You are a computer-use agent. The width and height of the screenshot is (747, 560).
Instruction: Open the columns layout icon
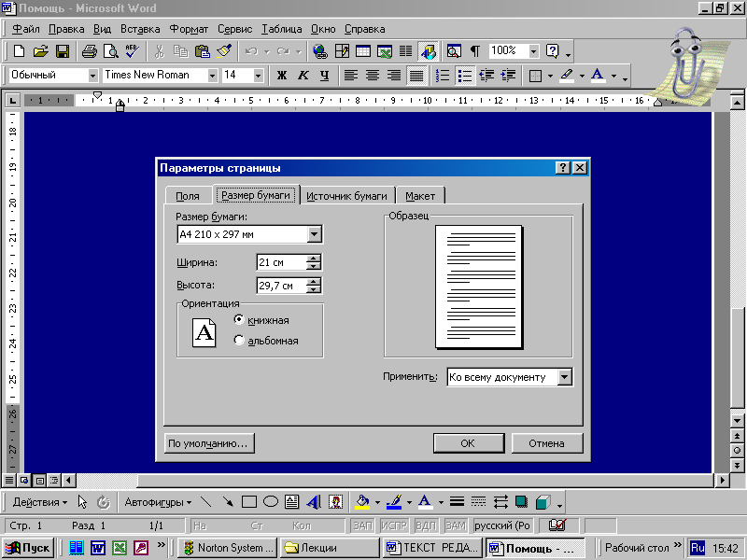pyautogui.click(x=405, y=51)
